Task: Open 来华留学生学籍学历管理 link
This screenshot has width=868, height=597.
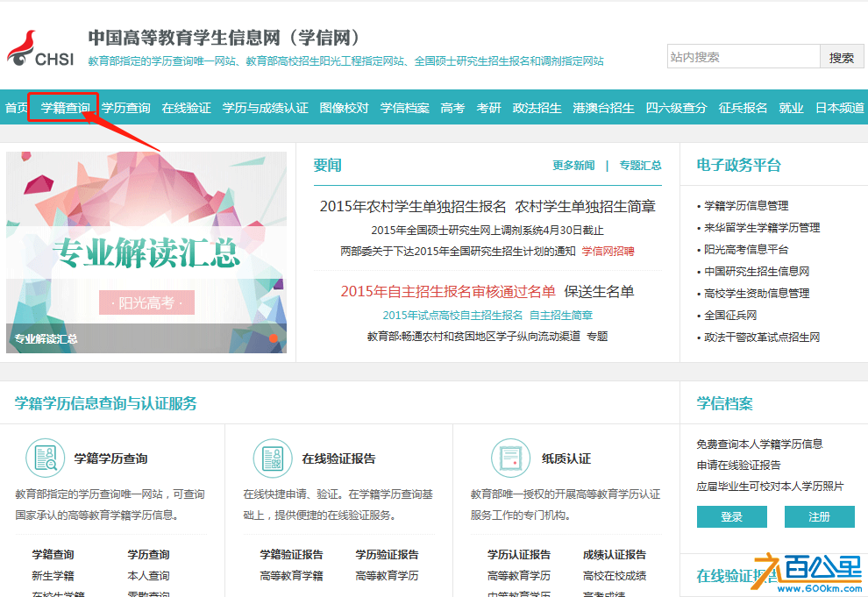Action: click(x=762, y=227)
